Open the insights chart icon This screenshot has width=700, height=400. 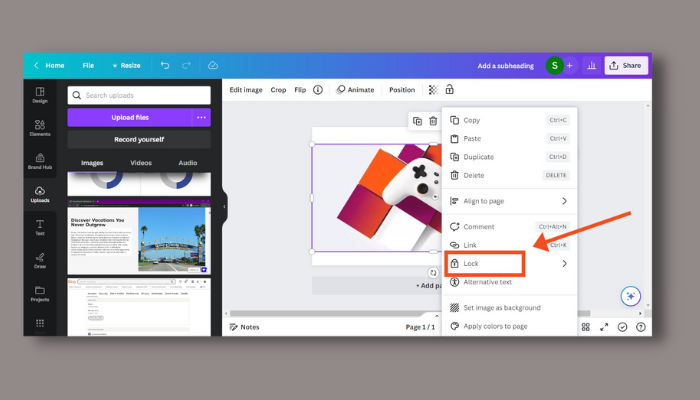tap(592, 66)
